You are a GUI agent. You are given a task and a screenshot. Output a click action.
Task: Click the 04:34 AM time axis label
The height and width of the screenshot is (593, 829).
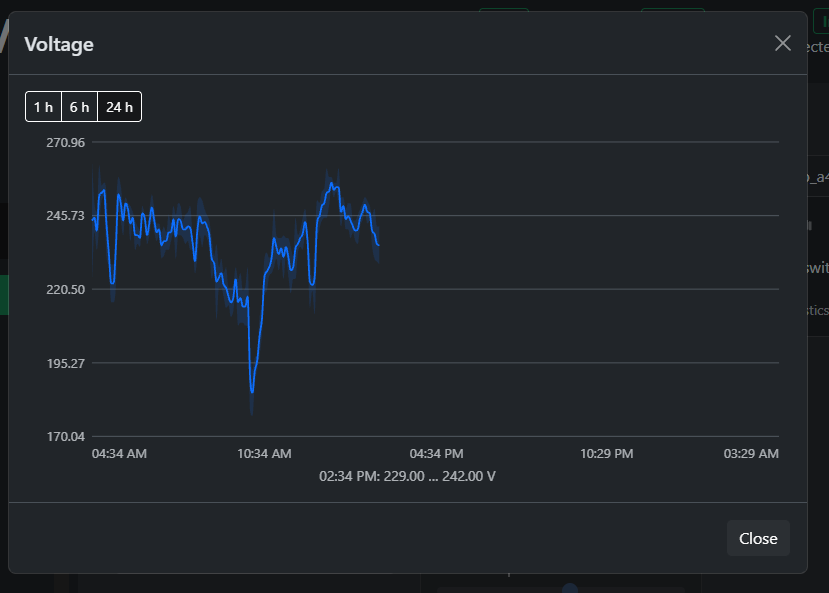119,453
